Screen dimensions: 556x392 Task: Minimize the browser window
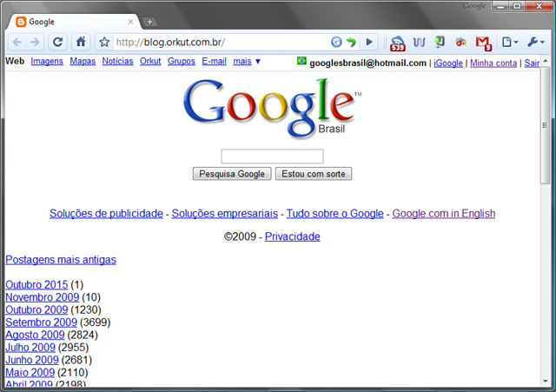coord(500,6)
